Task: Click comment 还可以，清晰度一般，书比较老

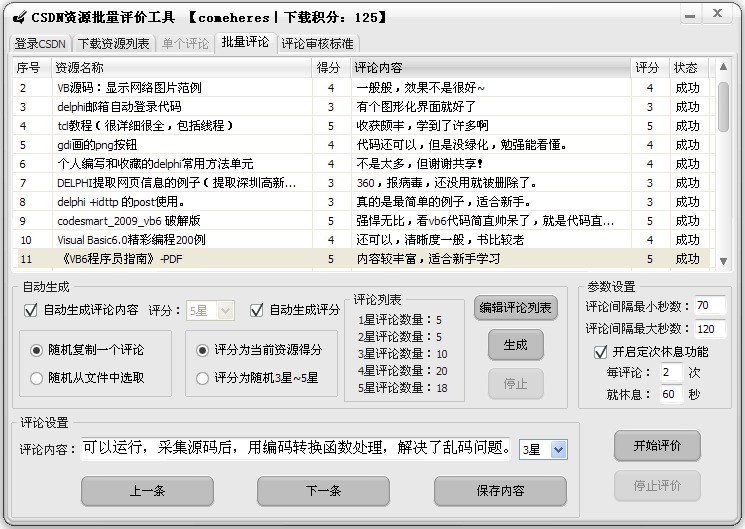Action: (x=440, y=240)
